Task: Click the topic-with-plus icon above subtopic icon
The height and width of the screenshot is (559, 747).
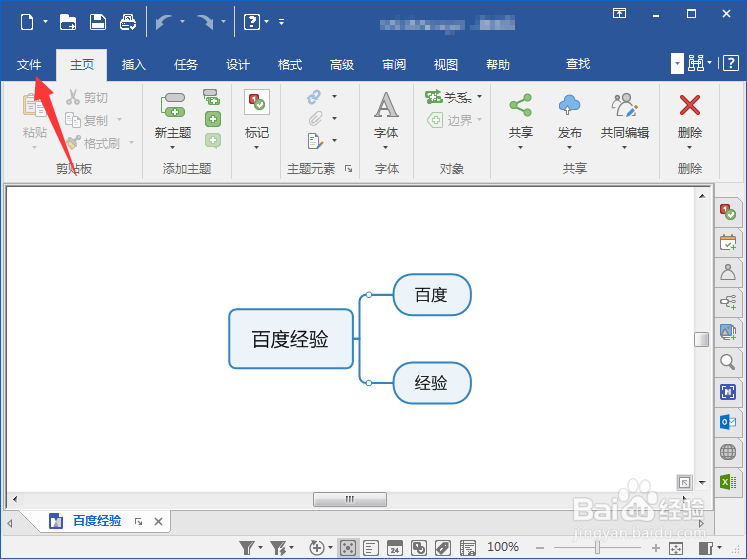Action: [211, 97]
